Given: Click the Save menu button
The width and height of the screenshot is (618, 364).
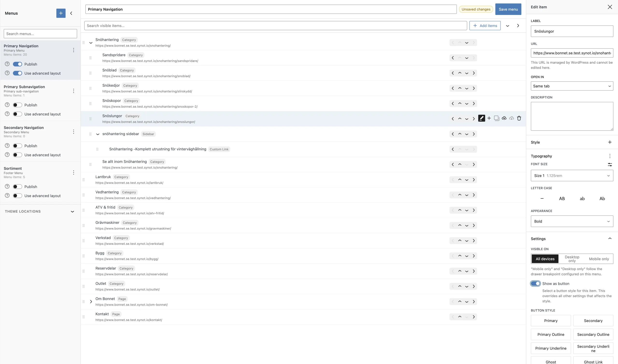Looking at the screenshot, I should (508, 9).
